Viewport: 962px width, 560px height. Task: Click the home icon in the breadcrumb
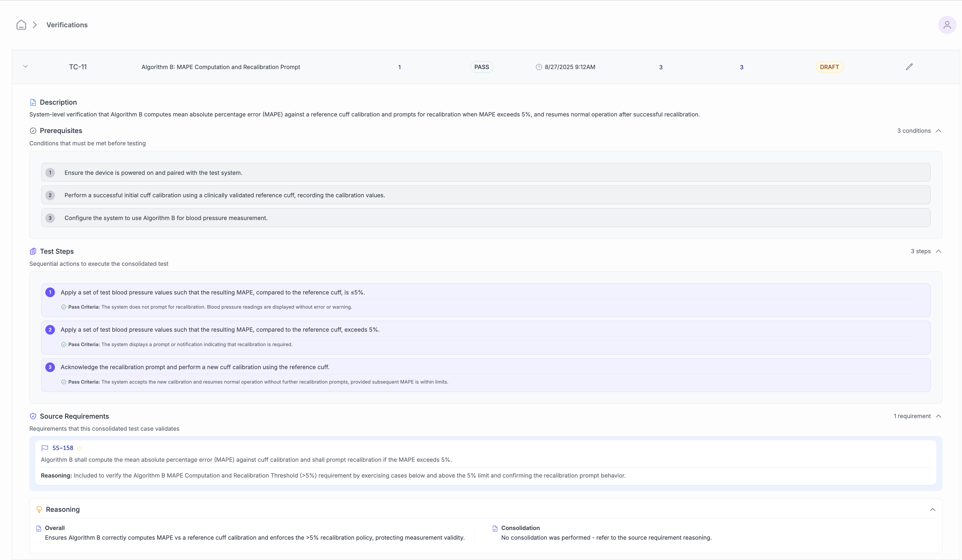pos(21,24)
